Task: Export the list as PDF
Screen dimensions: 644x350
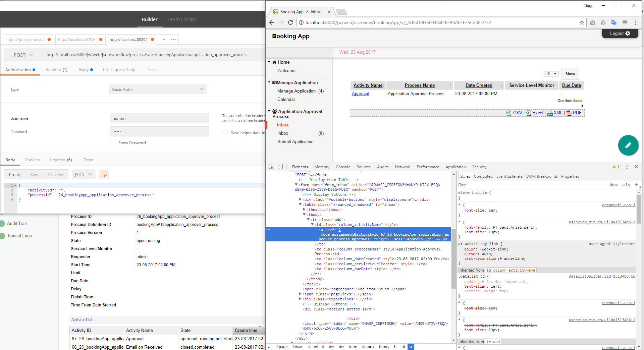Action: (x=577, y=113)
